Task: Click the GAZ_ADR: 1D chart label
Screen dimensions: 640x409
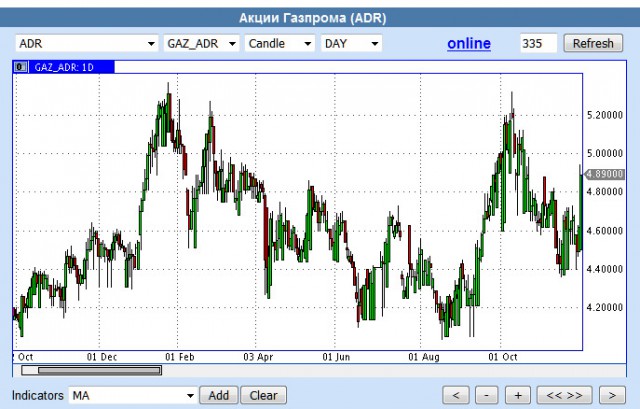Action: pyautogui.click(x=64, y=67)
